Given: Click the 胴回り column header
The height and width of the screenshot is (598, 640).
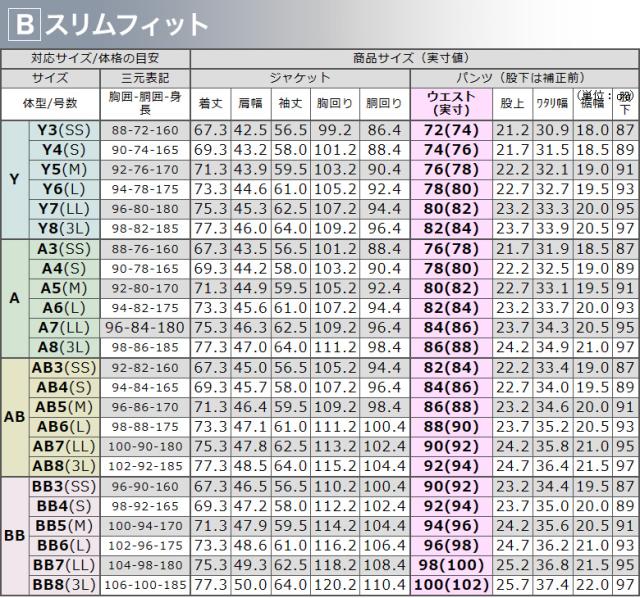Looking at the screenshot, I should (384, 104).
